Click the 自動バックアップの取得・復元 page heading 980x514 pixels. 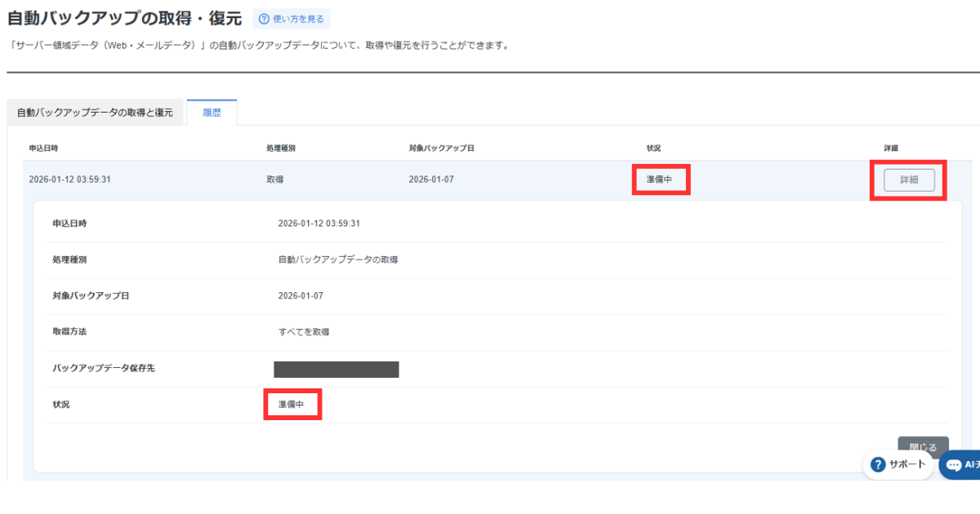click(124, 18)
